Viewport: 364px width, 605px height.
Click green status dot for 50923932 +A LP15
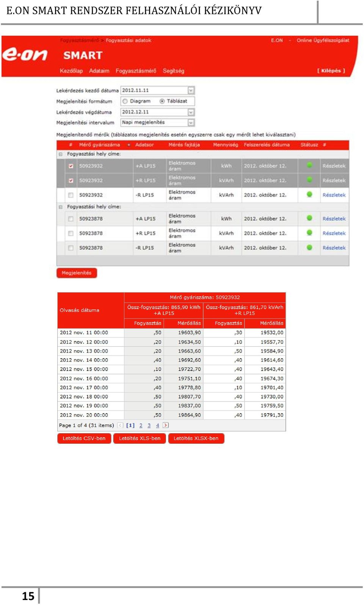point(309,165)
